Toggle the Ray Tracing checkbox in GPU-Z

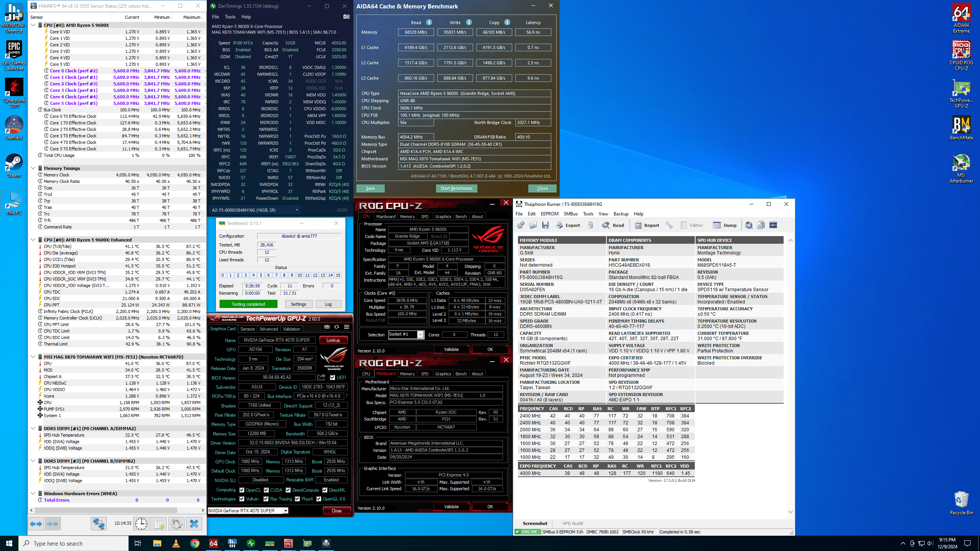click(x=266, y=499)
